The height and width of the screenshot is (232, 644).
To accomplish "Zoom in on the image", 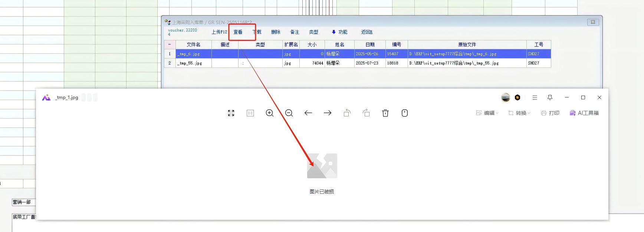I will 270,113.
